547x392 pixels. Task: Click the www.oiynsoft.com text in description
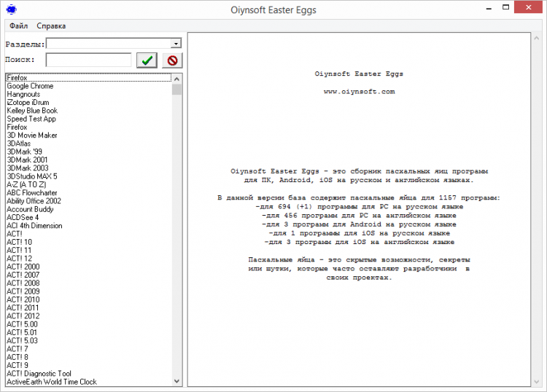359,92
